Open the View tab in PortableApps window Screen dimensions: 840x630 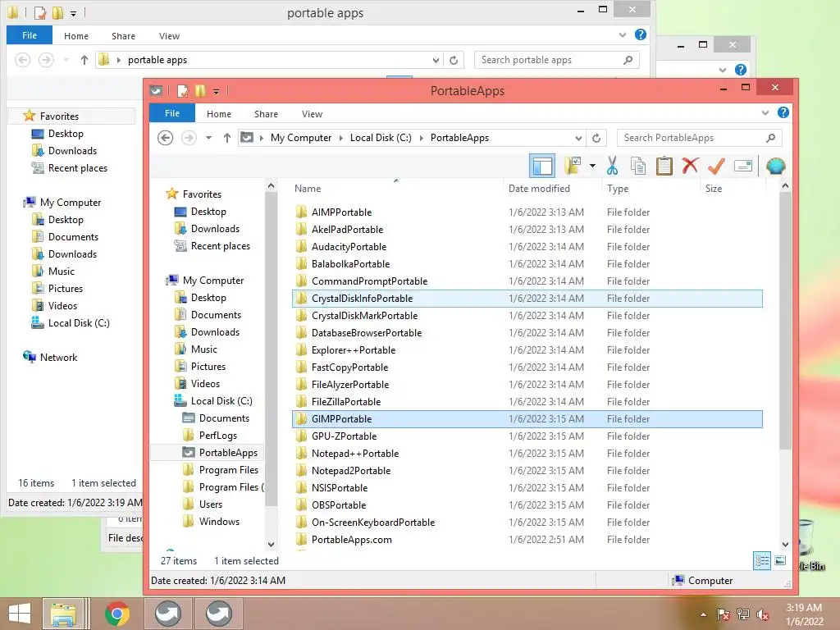click(x=312, y=114)
